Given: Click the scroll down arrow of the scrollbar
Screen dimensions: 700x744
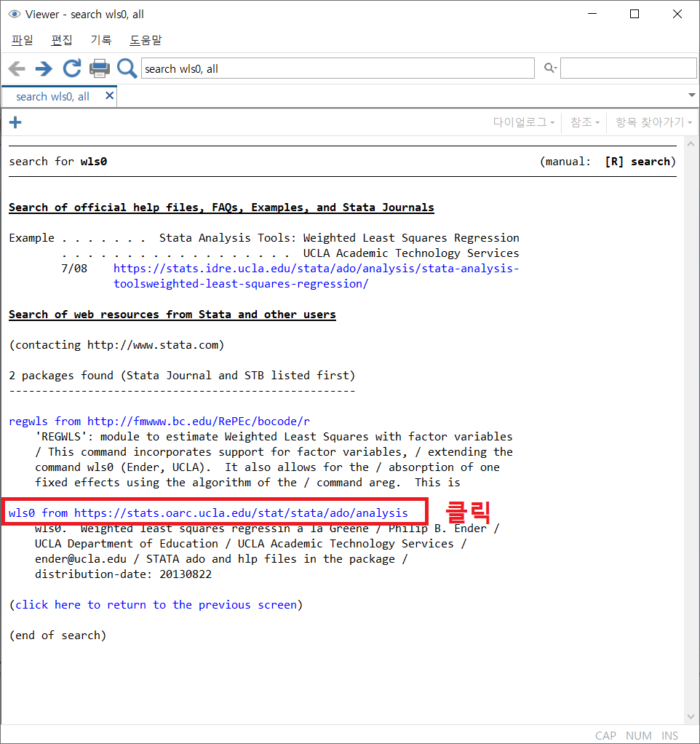Looking at the screenshot, I should pos(691,716).
